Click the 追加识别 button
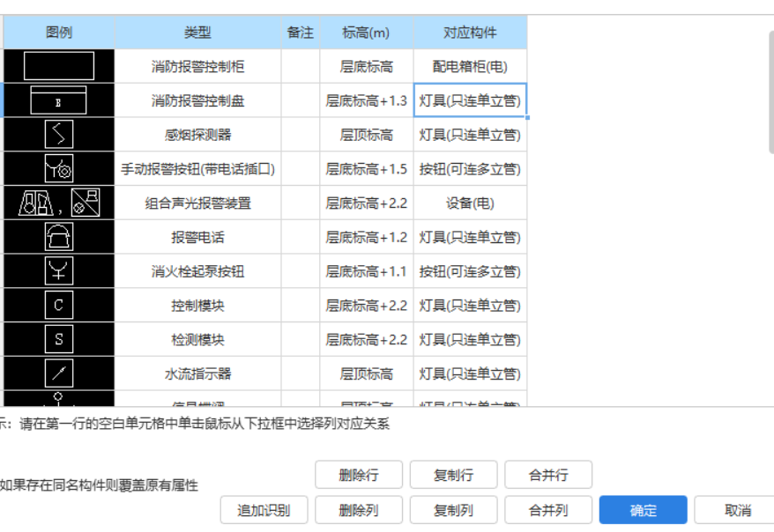 tap(264, 510)
